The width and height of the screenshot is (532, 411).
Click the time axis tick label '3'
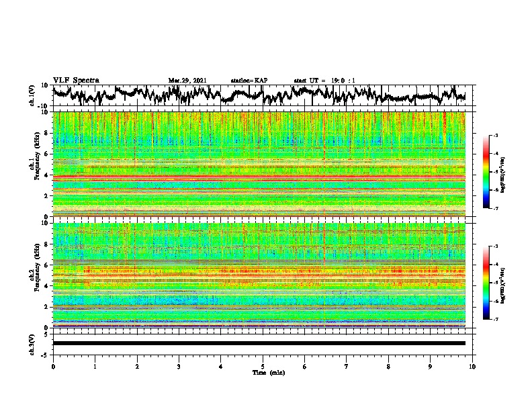(179, 367)
